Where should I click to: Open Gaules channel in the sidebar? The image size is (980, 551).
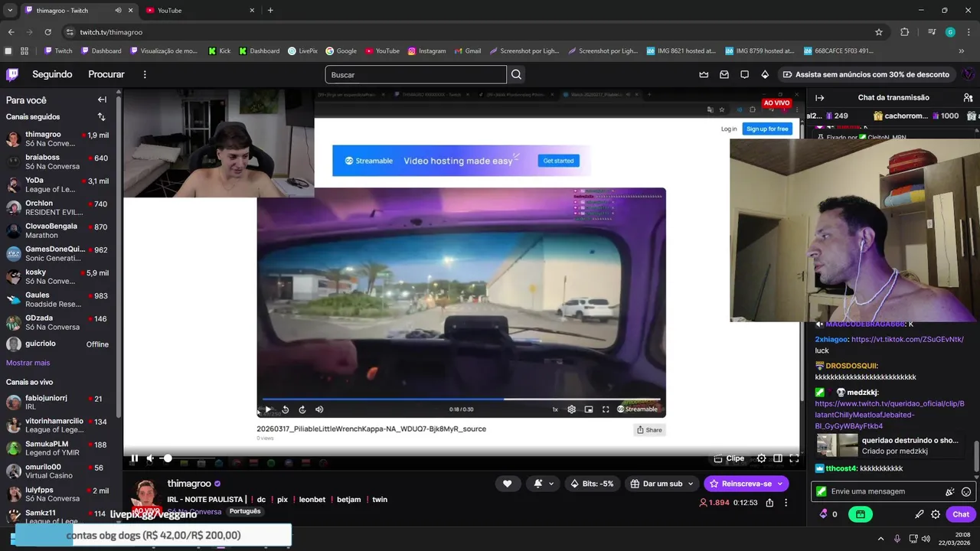[59, 299]
